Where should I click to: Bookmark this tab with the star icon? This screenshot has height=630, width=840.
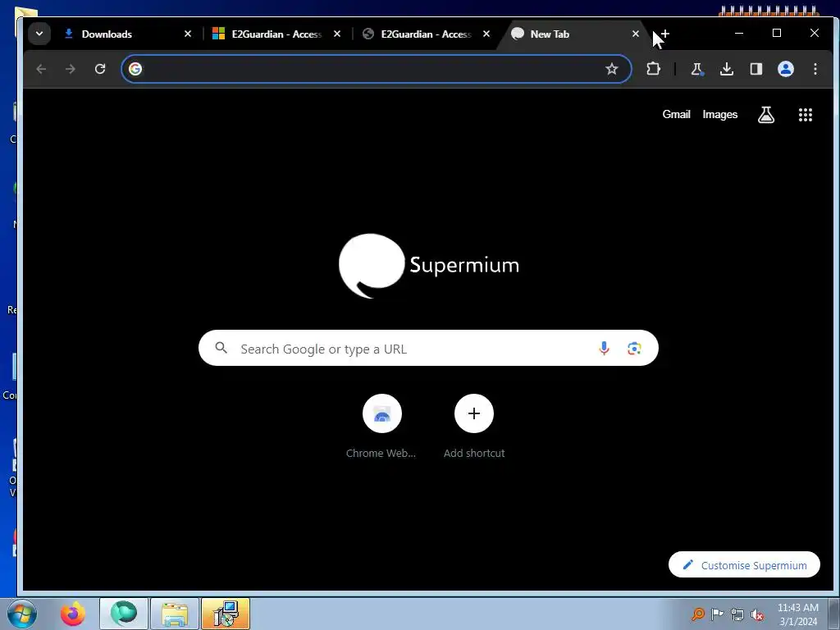click(611, 69)
